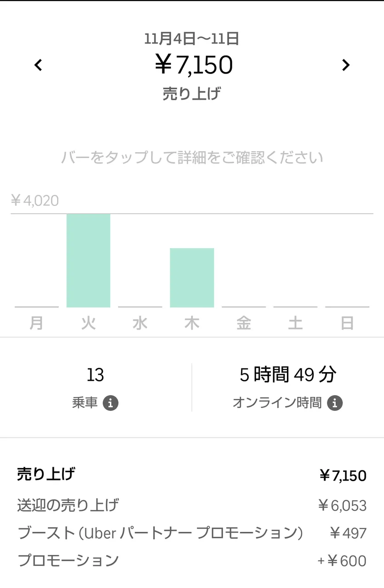The height and width of the screenshot is (588, 384).
Task: Tap the Thursday (木) earnings bar
Action: tap(192, 277)
